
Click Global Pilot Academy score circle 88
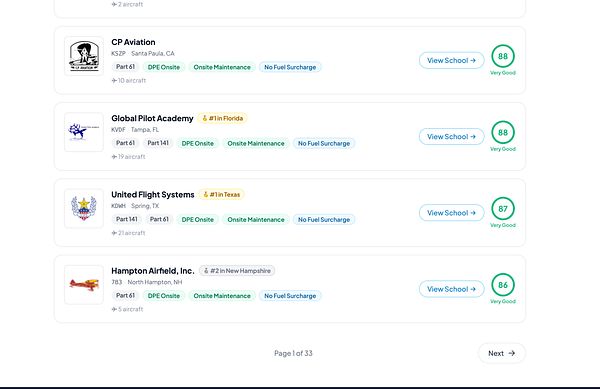(x=503, y=132)
